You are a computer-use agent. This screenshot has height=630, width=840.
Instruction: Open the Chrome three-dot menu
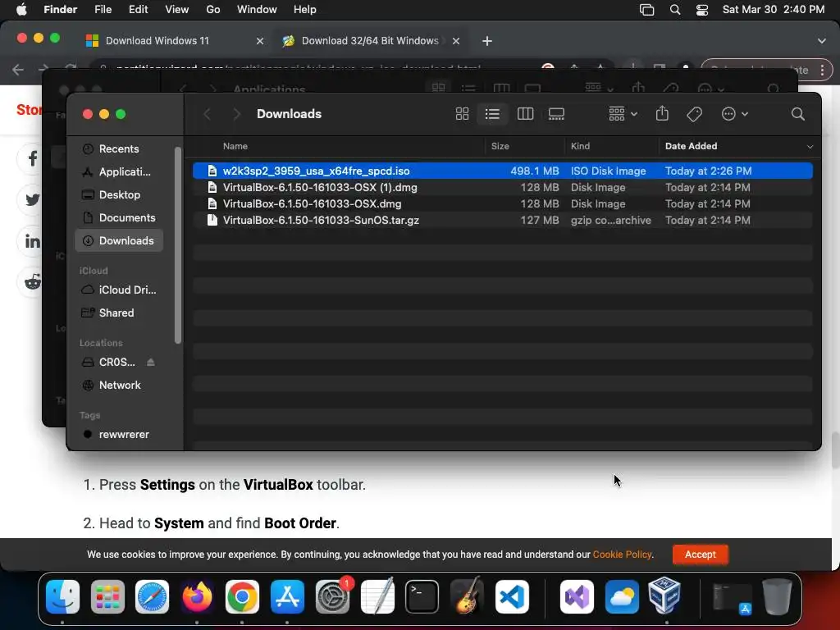tap(822, 70)
